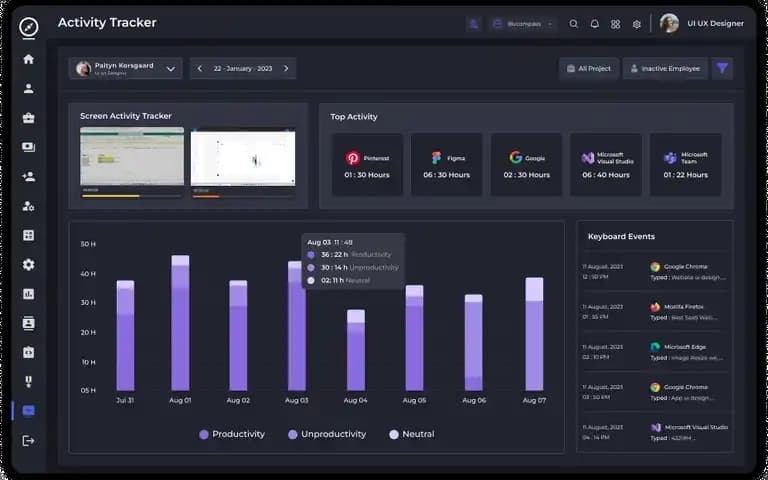
Task: Select the highlighted activity tracker sidebar icon
Action: pyautogui.click(x=28, y=411)
